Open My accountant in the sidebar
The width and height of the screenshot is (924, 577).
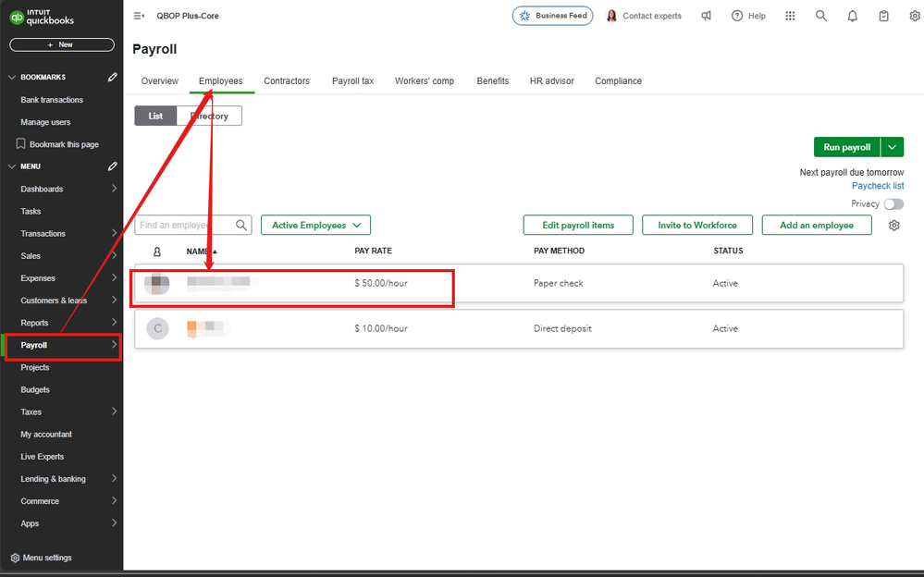(x=46, y=435)
